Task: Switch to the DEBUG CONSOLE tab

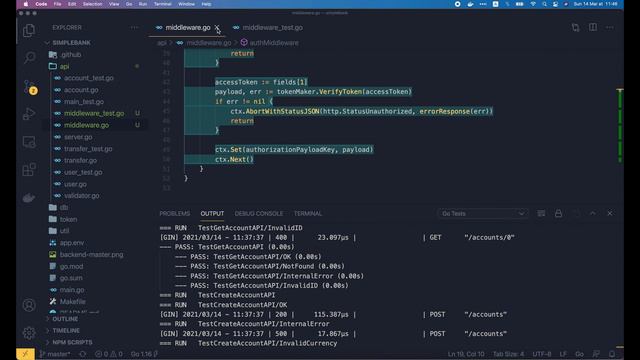Action: point(259,213)
